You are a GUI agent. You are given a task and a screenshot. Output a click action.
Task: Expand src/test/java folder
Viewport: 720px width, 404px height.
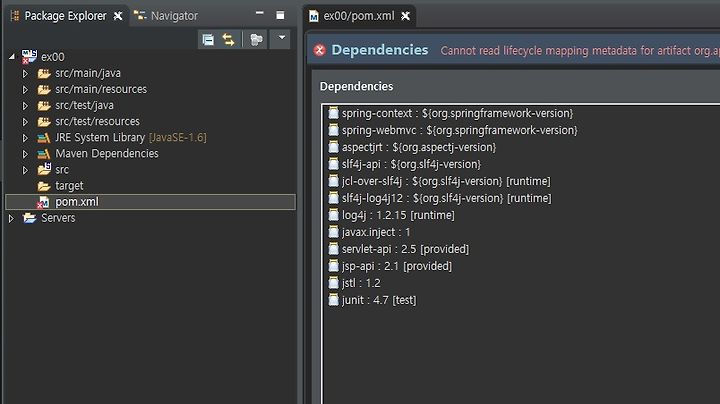click(25, 106)
